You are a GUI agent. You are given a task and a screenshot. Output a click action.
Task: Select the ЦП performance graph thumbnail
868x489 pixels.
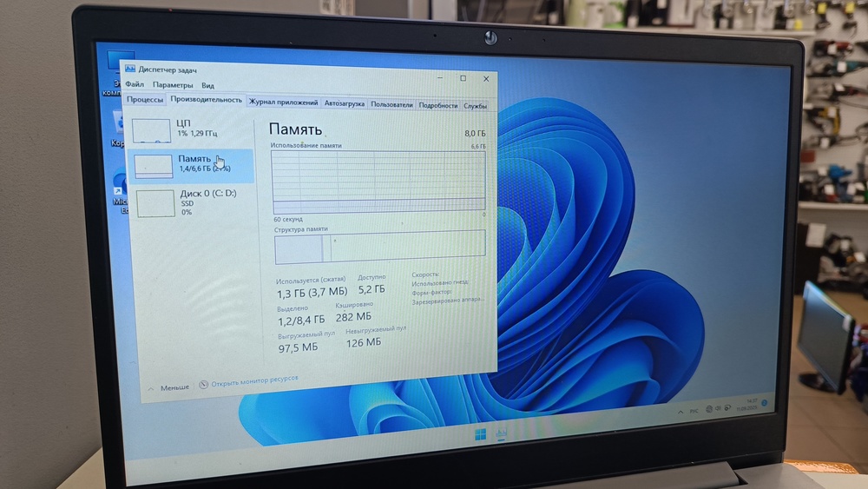tap(151, 130)
